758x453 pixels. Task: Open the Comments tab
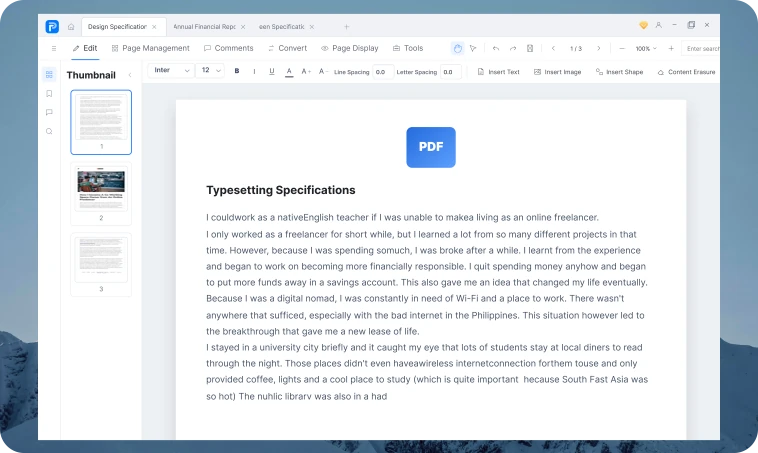click(229, 48)
